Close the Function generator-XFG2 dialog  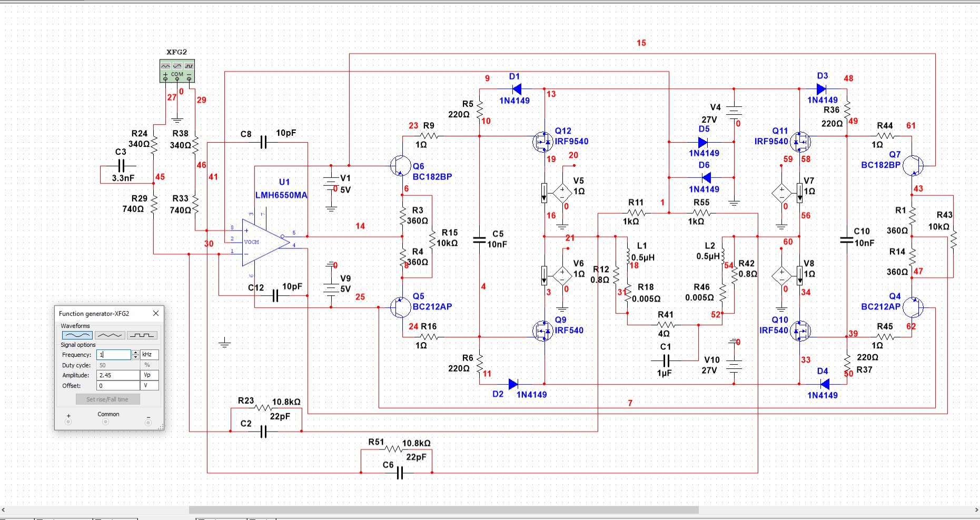(x=156, y=313)
